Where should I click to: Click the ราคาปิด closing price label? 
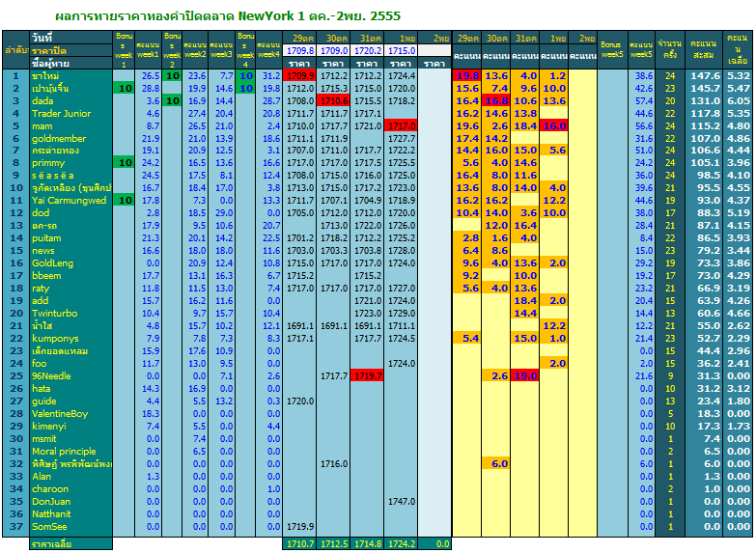(49, 50)
